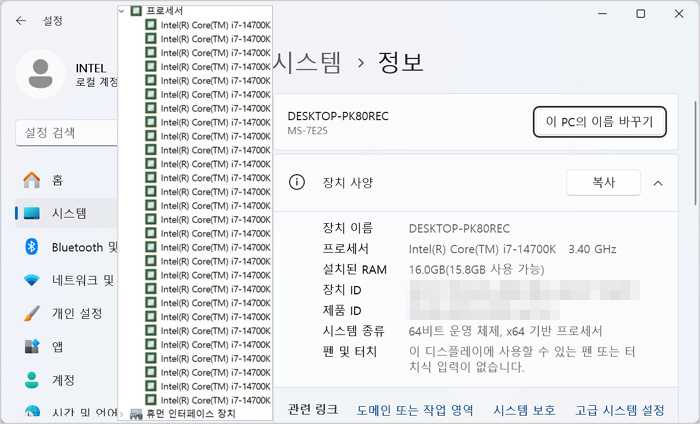Expand the 휴먼 인터페이스 장치 node
The width and height of the screenshot is (700, 424).
pos(123,413)
